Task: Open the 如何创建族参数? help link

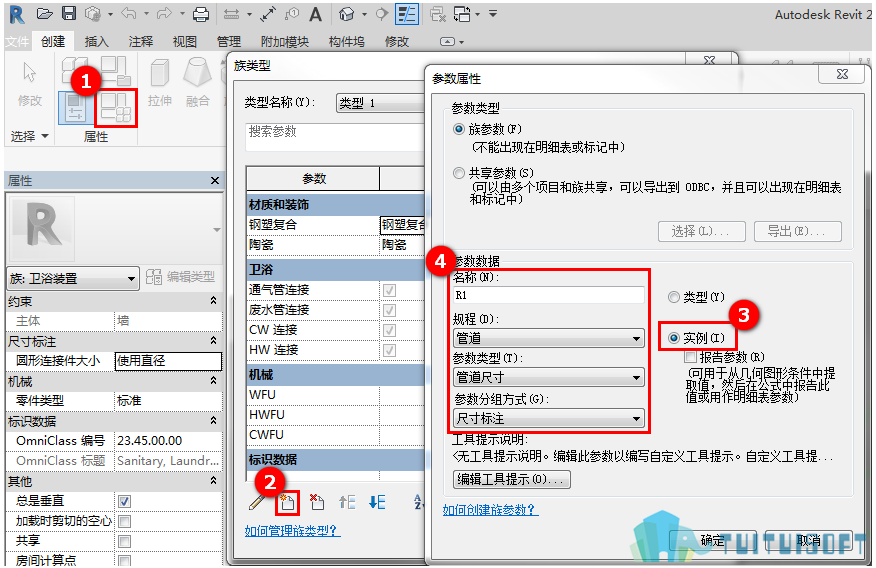Action: [491, 510]
